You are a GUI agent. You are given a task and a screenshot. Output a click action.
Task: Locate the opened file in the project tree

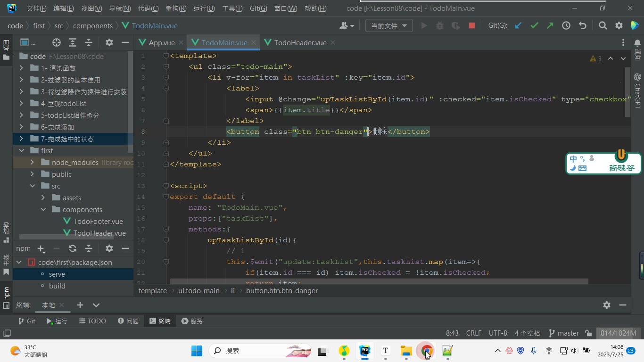pos(57,42)
